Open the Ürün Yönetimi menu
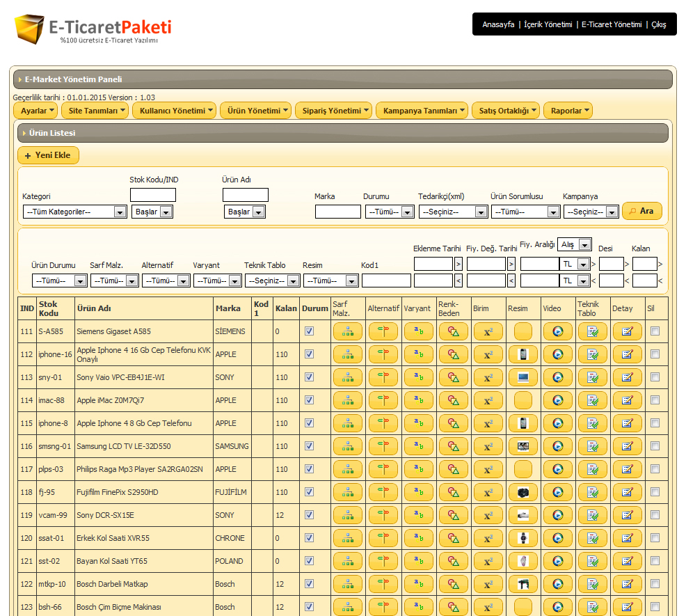Viewport: 686px width, 616px height. tap(255, 111)
